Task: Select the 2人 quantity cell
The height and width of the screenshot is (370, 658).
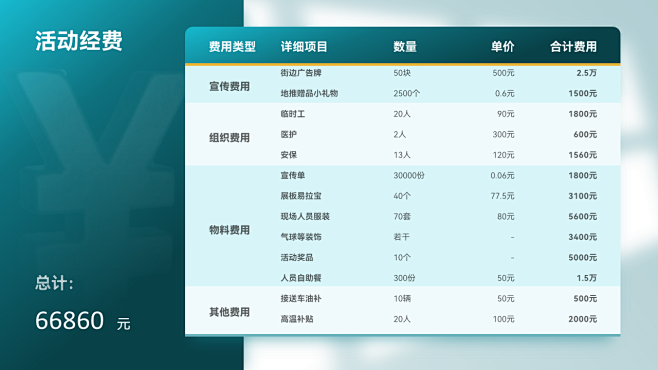Action: [400, 135]
